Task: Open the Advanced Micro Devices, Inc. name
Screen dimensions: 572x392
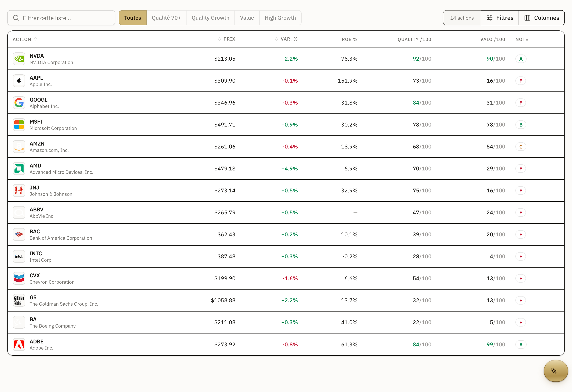Action: click(61, 172)
